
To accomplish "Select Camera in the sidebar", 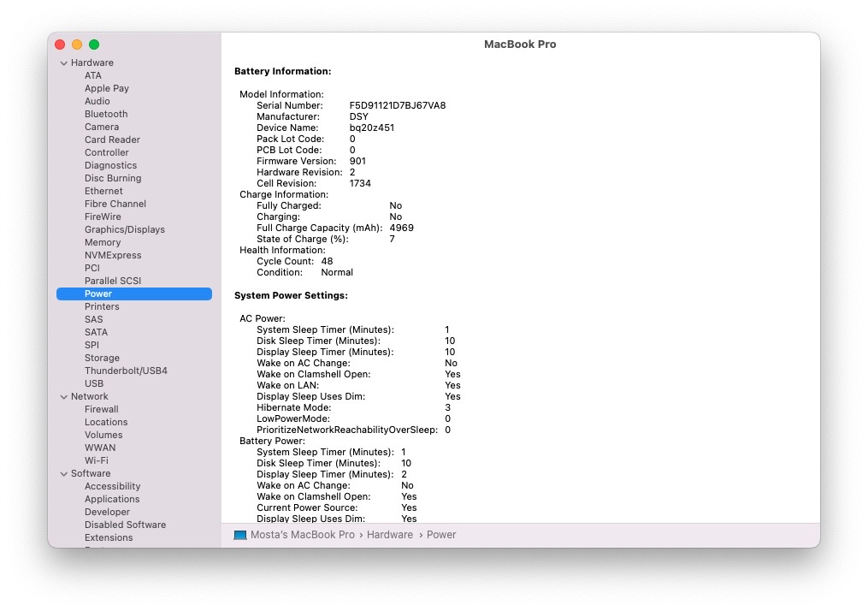I will [102, 127].
